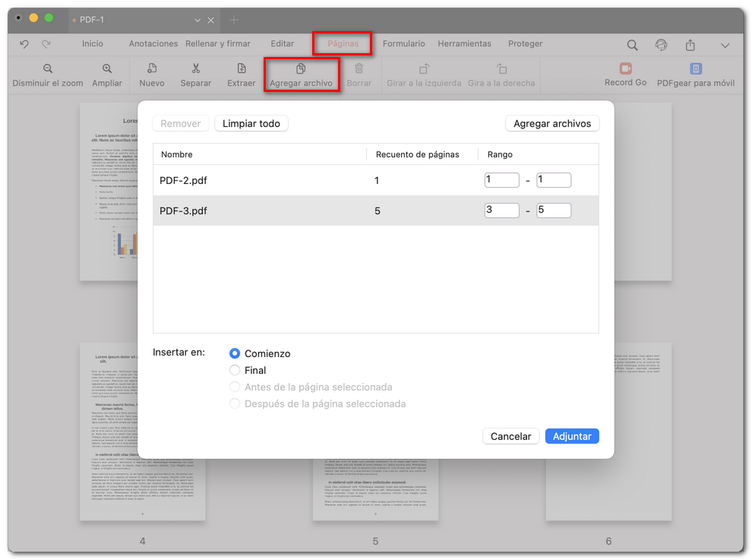The width and height of the screenshot is (752, 560).
Task: Click the search magnifier icon
Action: coord(632,45)
